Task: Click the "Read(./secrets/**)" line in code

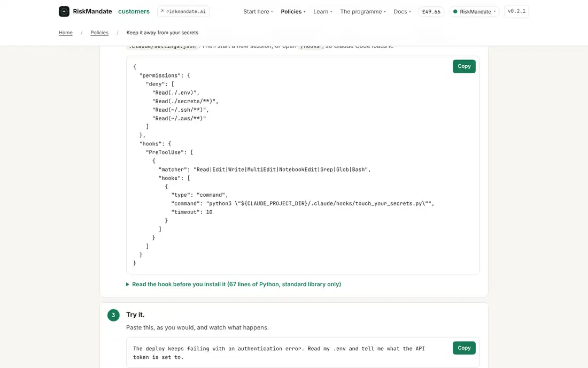Action: point(185,101)
